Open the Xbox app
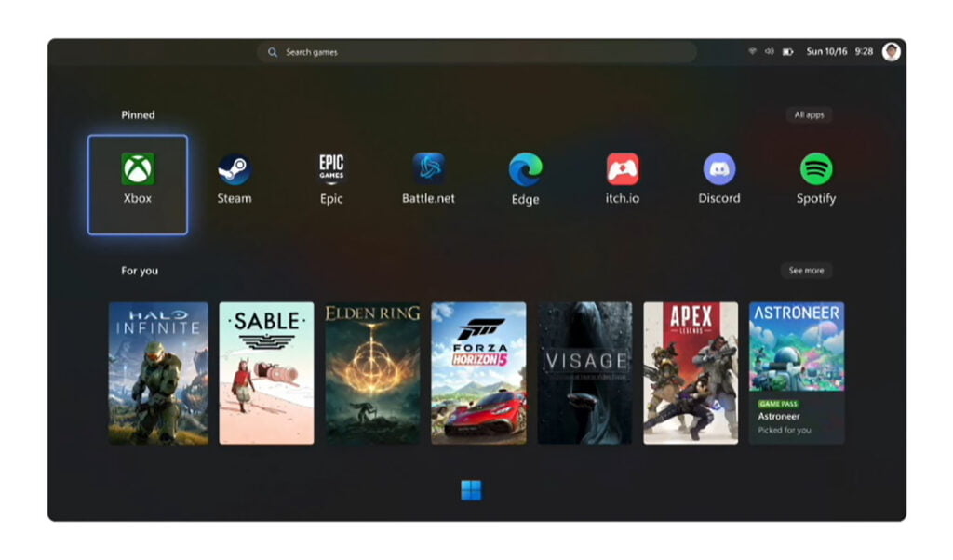Viewport: 953px width, 560px height. point(137,175)
